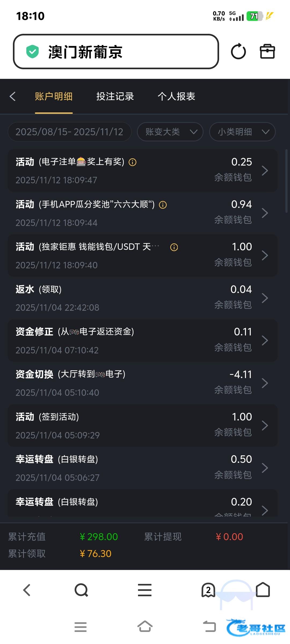Image resolution: width=290 pixels, height=644 pixels.
Task: Open the browser hamburger menu
Action: [145, 590]
